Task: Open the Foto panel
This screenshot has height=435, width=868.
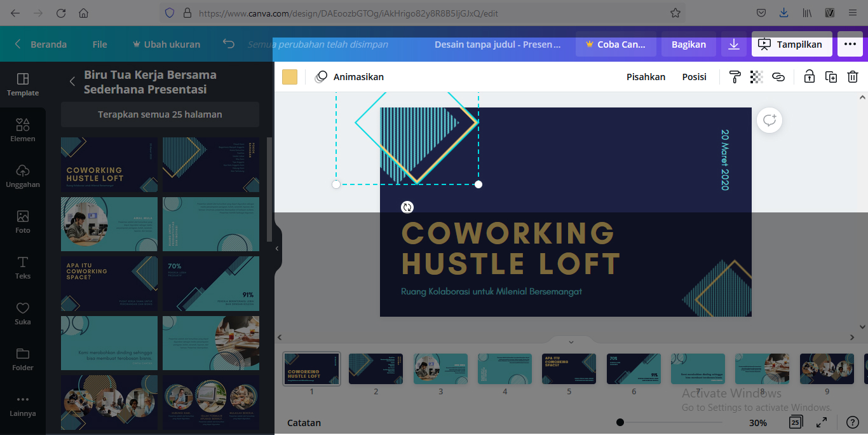Action: [23, 221]
